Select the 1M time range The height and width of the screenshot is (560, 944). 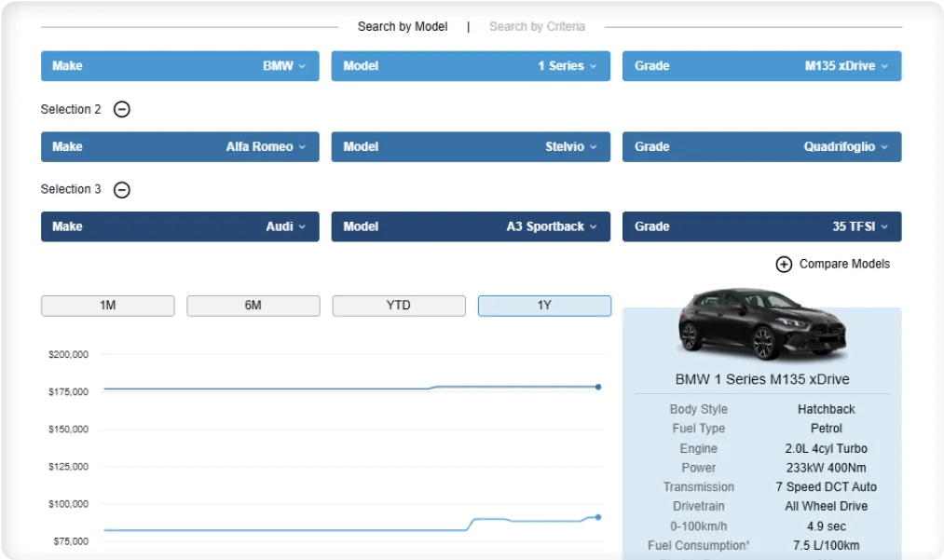pyautogui.click(x=108, y=306)
